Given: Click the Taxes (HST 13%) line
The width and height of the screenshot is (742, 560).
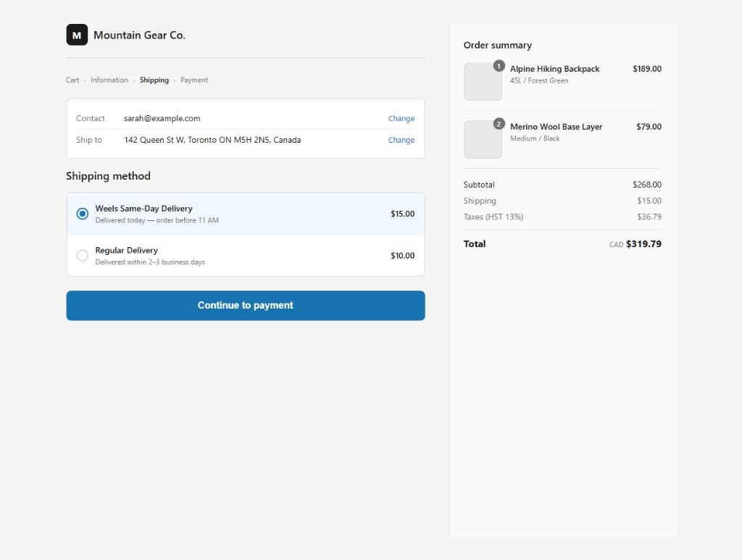Looking at the screenshot, I should 493,217.
